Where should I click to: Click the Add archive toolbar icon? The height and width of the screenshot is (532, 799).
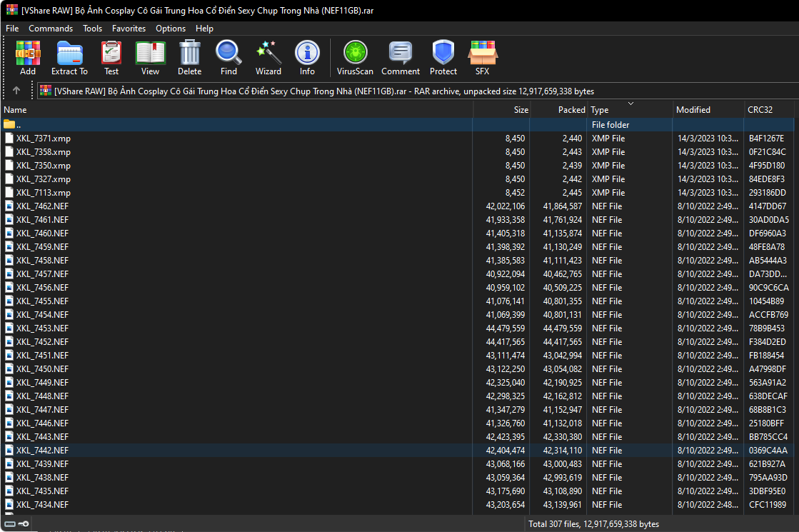pyautogui.click(x=28, y=57)
